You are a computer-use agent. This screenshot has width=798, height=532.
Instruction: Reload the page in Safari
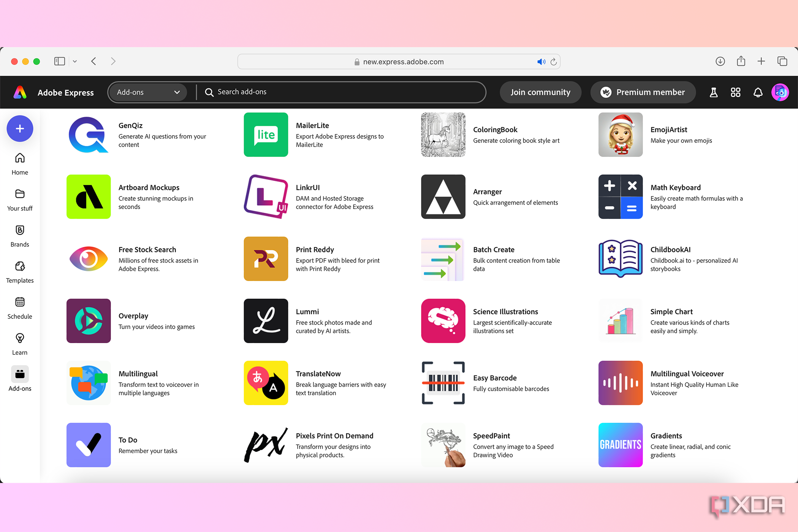554,62
